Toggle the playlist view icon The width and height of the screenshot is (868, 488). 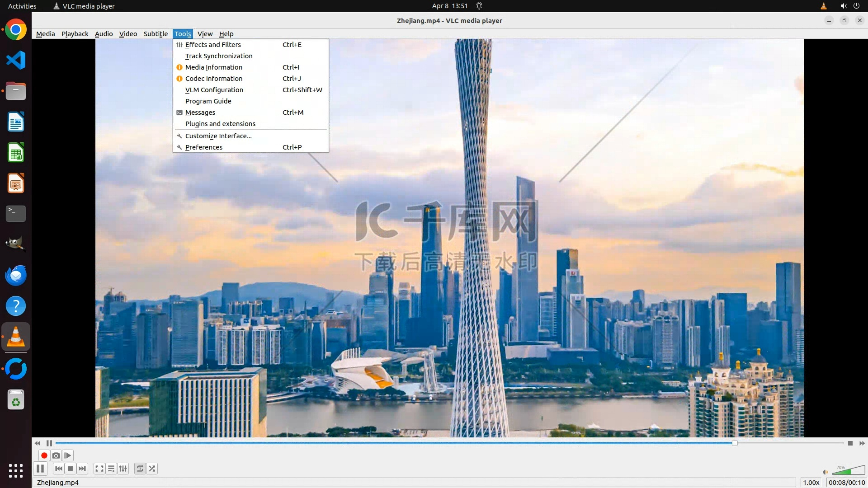(111, 469)
